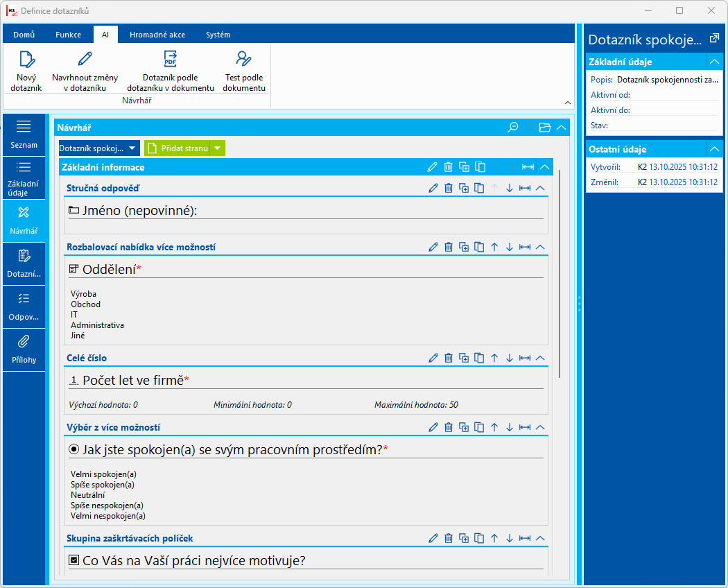The image size is (728, 588).
Task: Start Test podle dokumentu
Action: click(244, 71)
